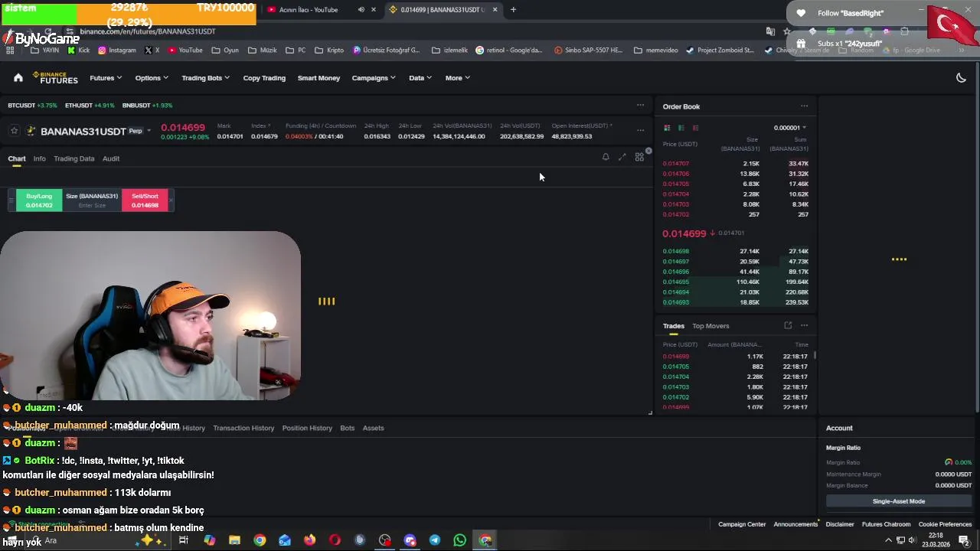Expand the More dropdown
Image resolution: width=980 pixels, height=551 pixels.
point(458,77)
